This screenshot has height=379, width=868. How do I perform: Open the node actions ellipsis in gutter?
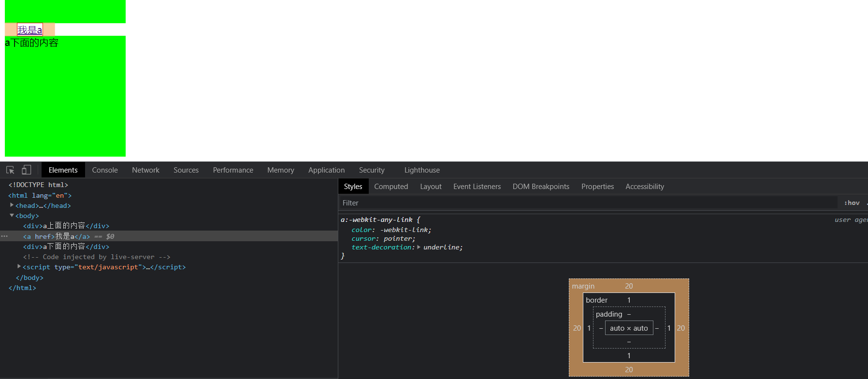tap(4, 236)
